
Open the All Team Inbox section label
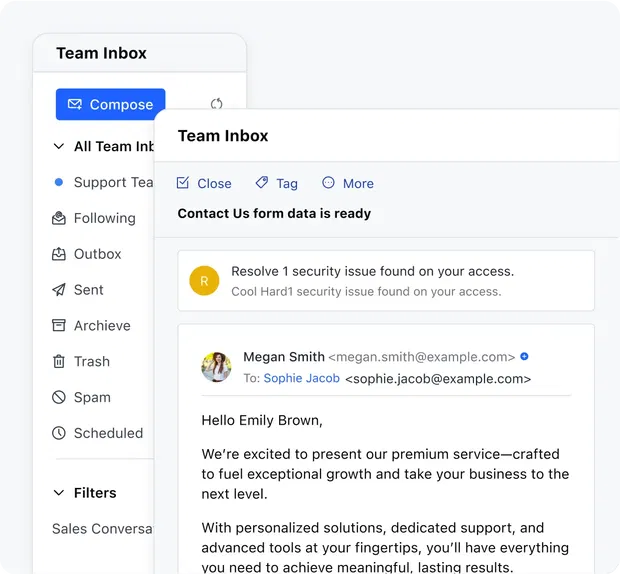(x=114, y=146)
